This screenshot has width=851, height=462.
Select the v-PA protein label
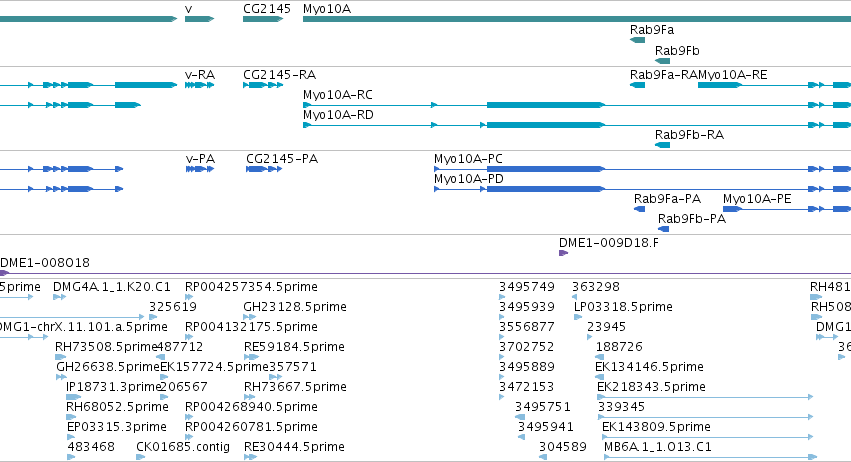(200, 159)
